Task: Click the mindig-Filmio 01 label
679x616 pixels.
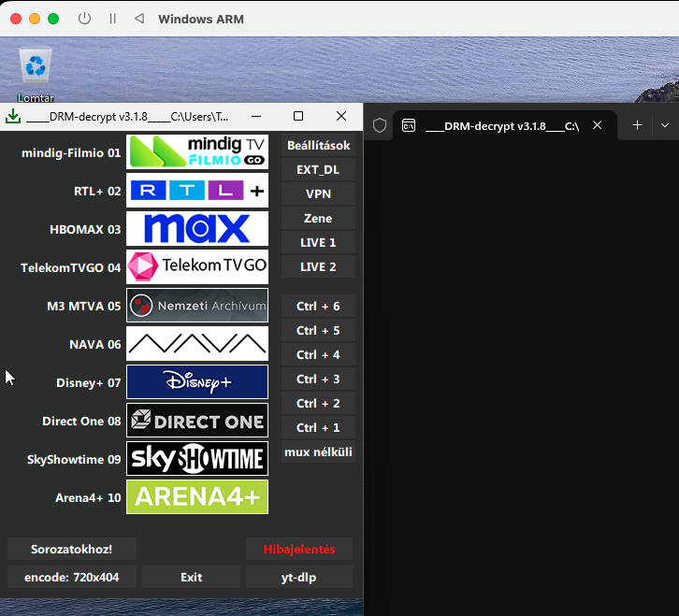Action: tap(71, 152)
